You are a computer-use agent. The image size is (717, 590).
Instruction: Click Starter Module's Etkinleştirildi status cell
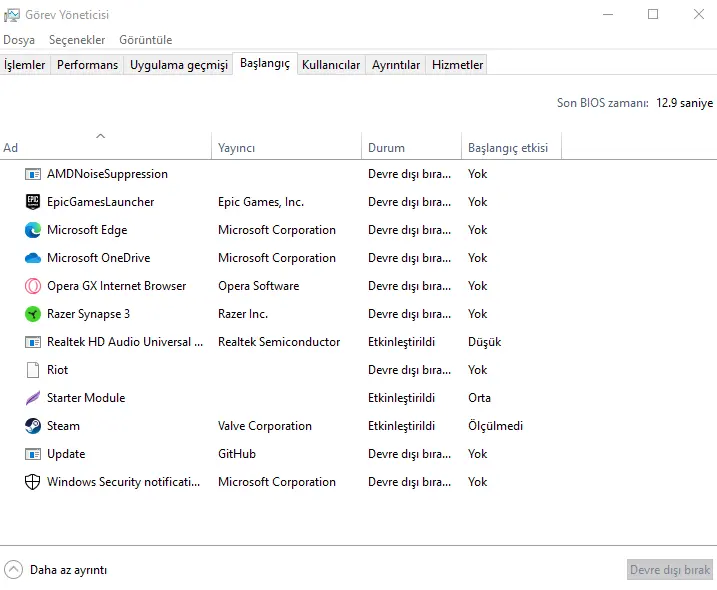point(401,398)
